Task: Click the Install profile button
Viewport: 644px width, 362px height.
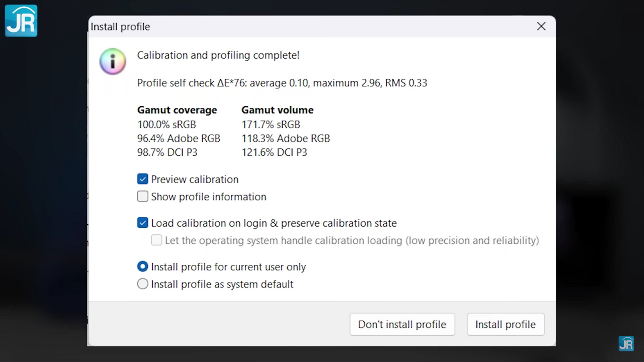Action: click(x=505, y=324)
